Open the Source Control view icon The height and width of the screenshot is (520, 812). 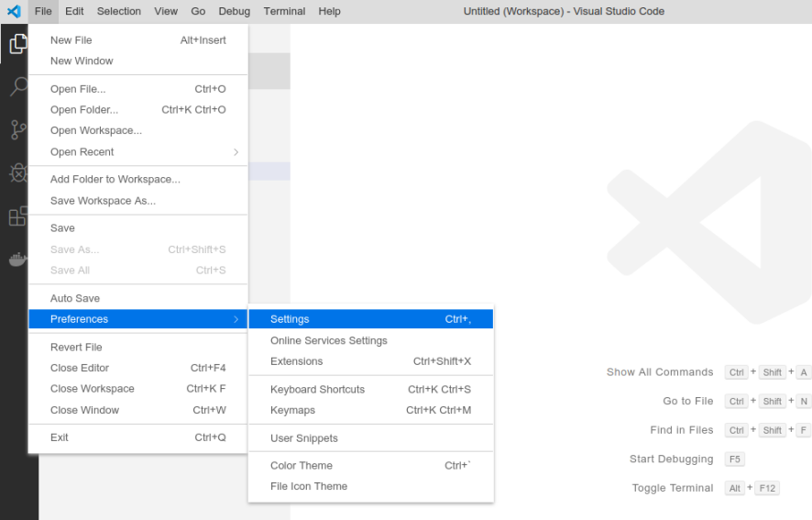click(18, 130)
